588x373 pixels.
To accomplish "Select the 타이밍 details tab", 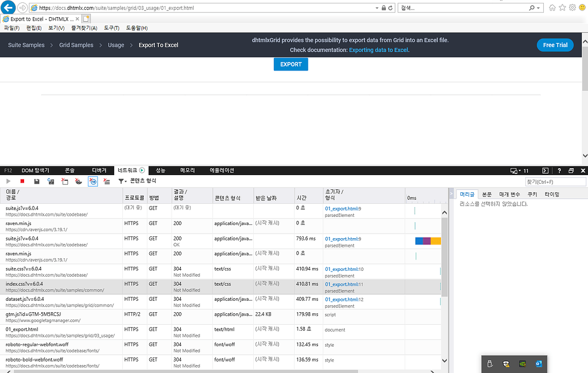I will tap(552, 194).
